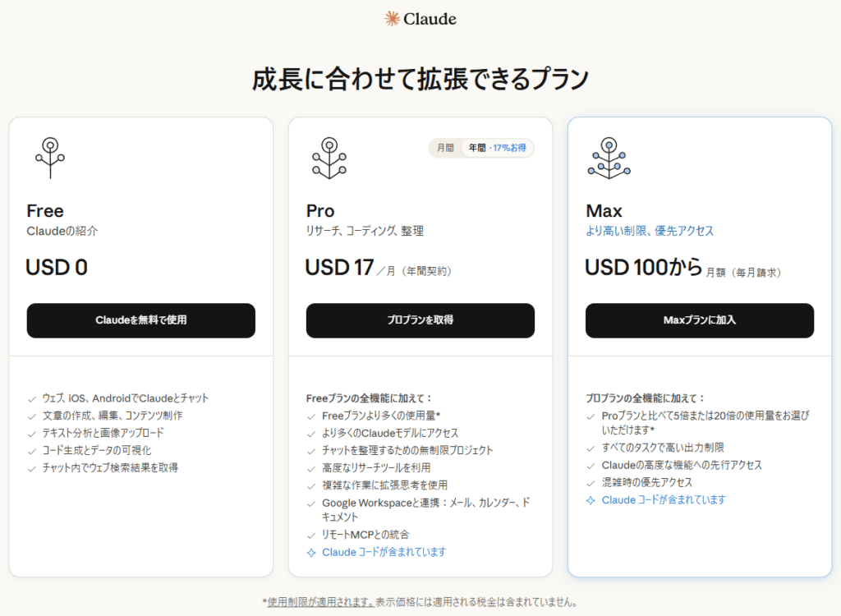Click checkmark next to 無制限プロジェクト feature
Screen dimensions: 841x616
point(311,451)
